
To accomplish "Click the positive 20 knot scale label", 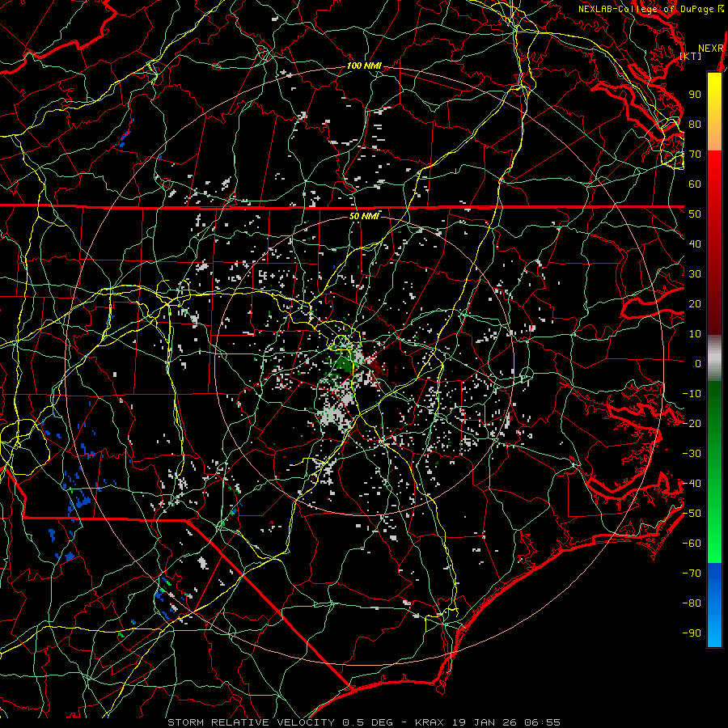I will click(x=695, y=304).
